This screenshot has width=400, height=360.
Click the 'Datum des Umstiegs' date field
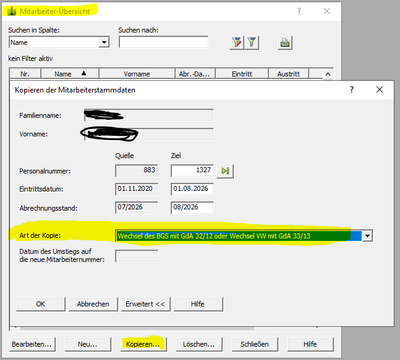pyautogui.click(x=137, y=256)
